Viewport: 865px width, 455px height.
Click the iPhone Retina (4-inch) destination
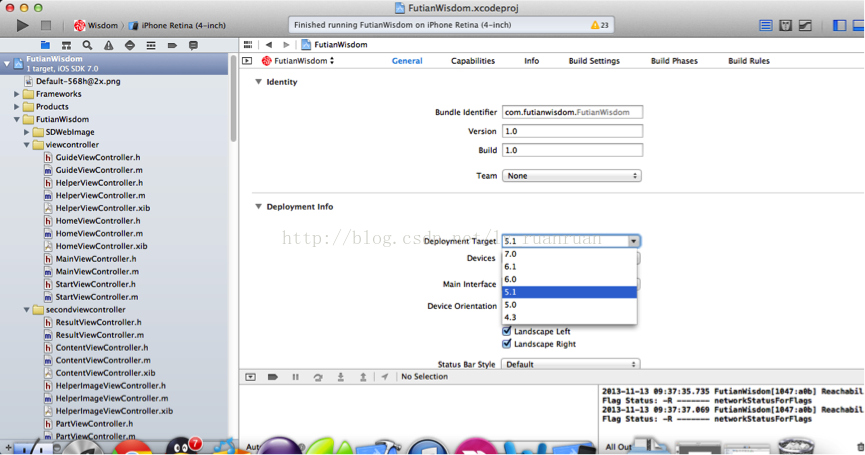tap(178, 25)
